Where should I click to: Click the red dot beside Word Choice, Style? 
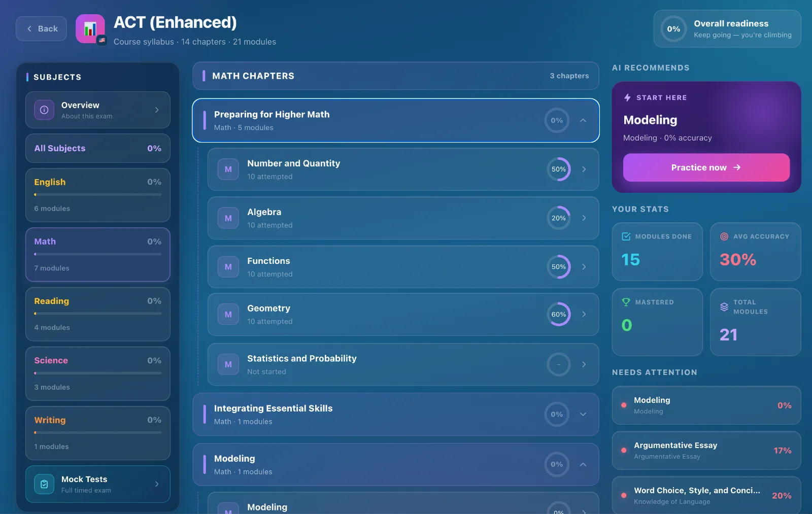click(x=624, y=495)
